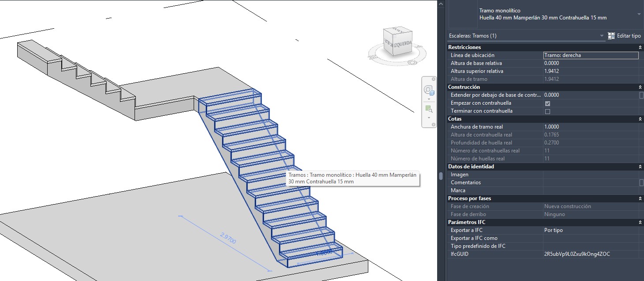Enable Terminar con contrahuella checkbox
644x281 pixels.
pos(547,111)
